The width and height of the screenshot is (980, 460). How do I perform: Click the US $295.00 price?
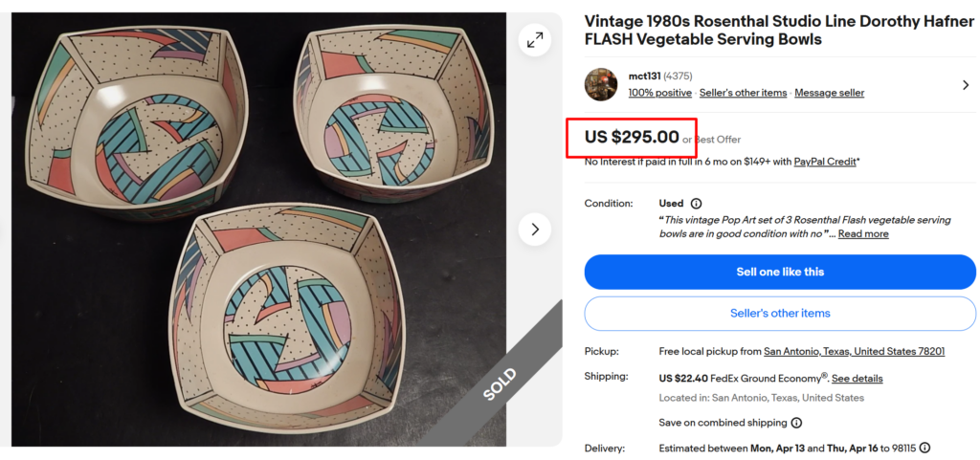(632, 138)
